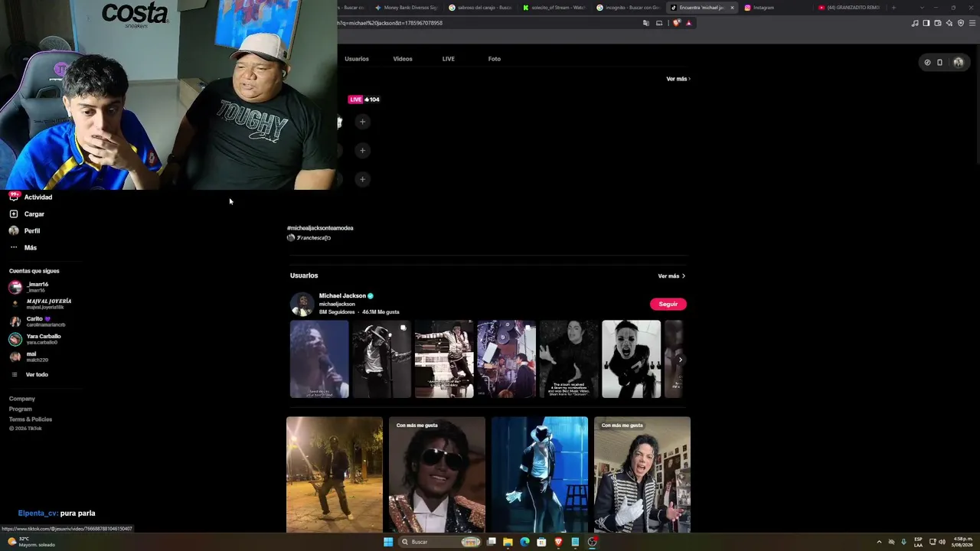The image size is (980, 551).
Task: Click the Cargar upload plus icon
Action: 14,214
